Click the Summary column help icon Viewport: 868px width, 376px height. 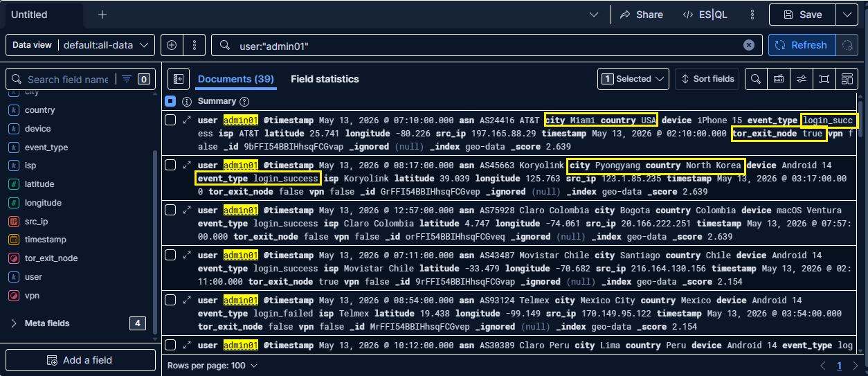click(244, 102)
